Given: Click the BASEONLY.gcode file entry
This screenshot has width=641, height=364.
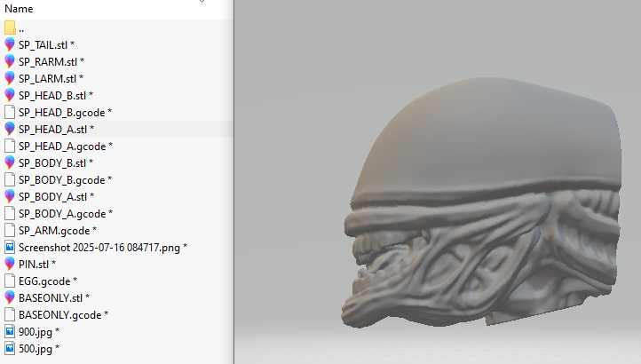Looking at the screenshot, I should point(59,314).
